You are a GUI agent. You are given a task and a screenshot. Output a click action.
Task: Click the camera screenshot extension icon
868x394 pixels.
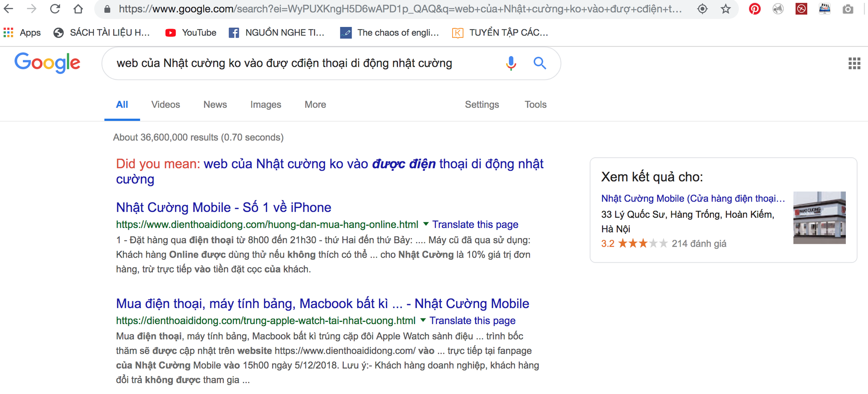pos(848,9)
